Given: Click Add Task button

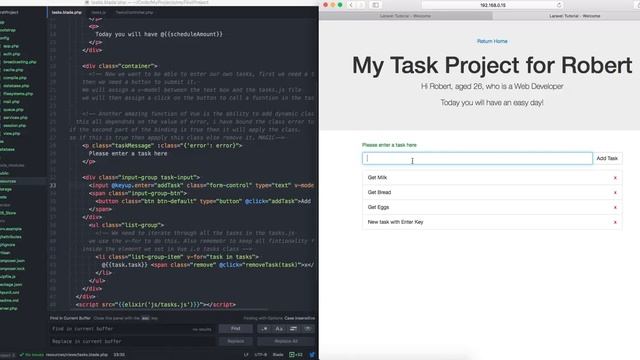Looking at the screenshot, I should (x=607, y=158).
